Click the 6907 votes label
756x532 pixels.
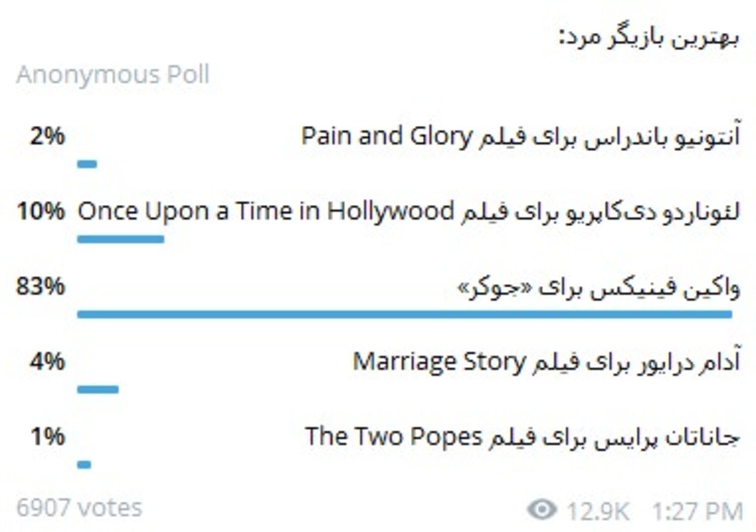[x=79, y=508]
